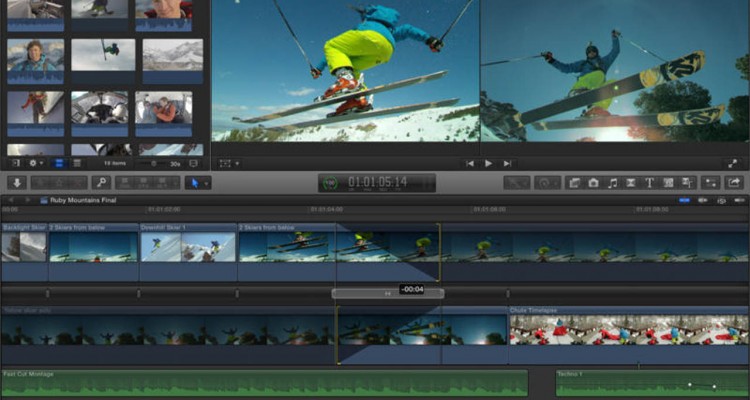Select the Techno 1 audio clip
750x400 pixels.
652,383
